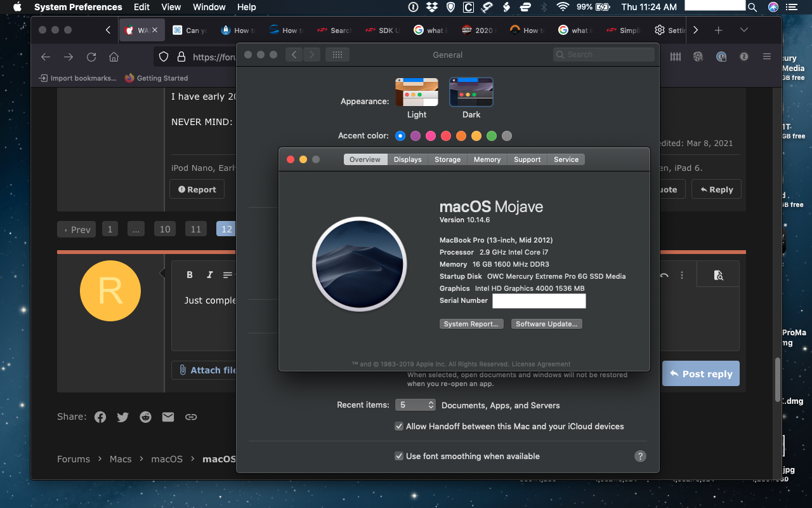
Task: Open the License Agreement link
Action: (540, 364)
